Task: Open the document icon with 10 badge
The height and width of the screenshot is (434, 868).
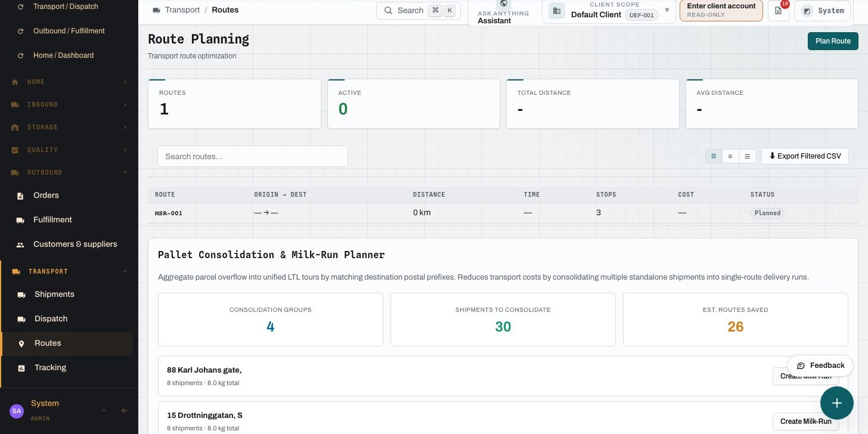Action: pos(778,11)
